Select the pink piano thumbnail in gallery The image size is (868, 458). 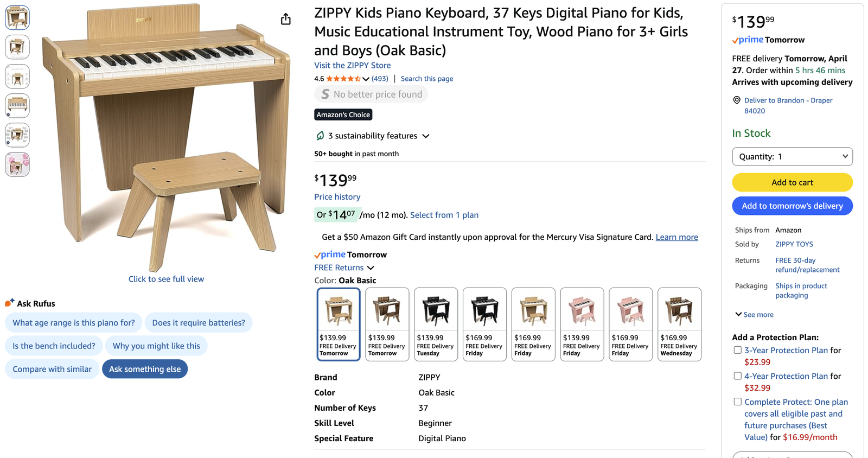coord(17,164)
